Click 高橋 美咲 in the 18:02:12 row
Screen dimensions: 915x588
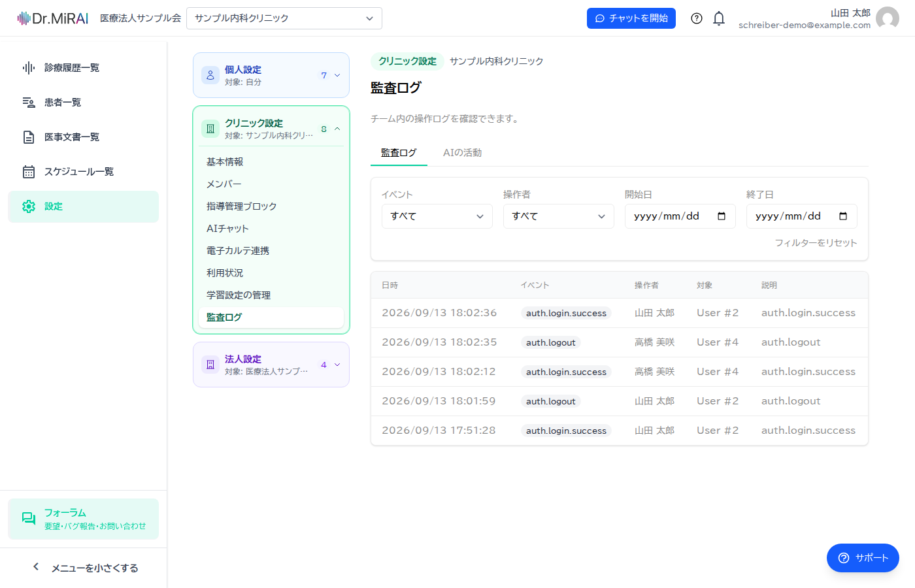[x=654, y=372]
